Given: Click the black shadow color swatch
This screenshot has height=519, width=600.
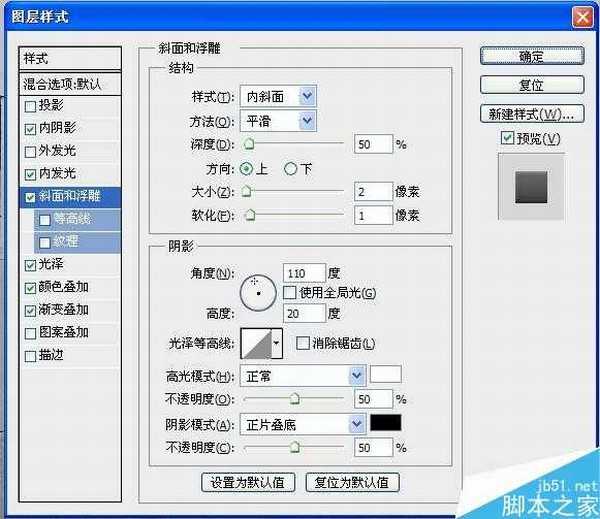Looking at the screenshot, I should pyautogui.click(x=385, y=424).
